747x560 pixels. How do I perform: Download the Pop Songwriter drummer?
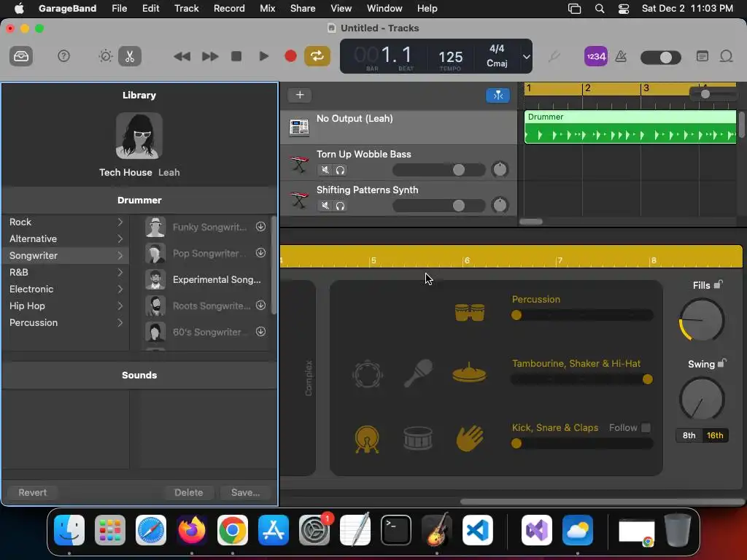[260, 253]
